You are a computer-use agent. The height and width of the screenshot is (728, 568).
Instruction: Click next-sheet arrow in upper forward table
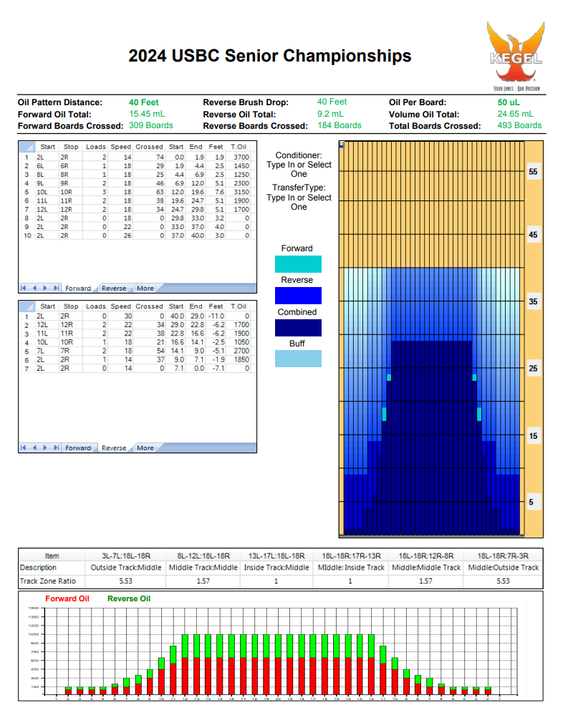point(45,288)
